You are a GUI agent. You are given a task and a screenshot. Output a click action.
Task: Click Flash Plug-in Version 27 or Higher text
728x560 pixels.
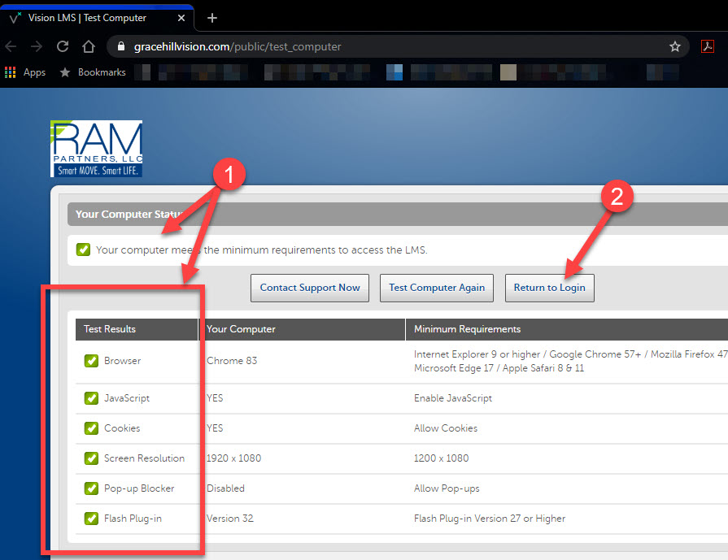[x=490, y=519]
